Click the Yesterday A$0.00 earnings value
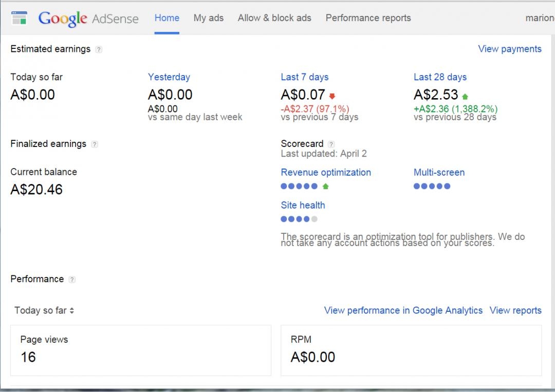555x392 pixels. click(170, 95)
